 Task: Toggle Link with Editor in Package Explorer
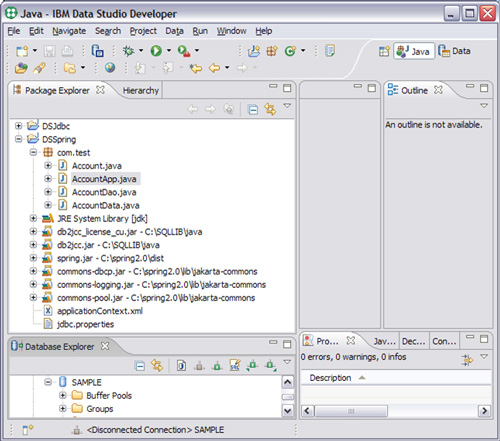(270, 109)
